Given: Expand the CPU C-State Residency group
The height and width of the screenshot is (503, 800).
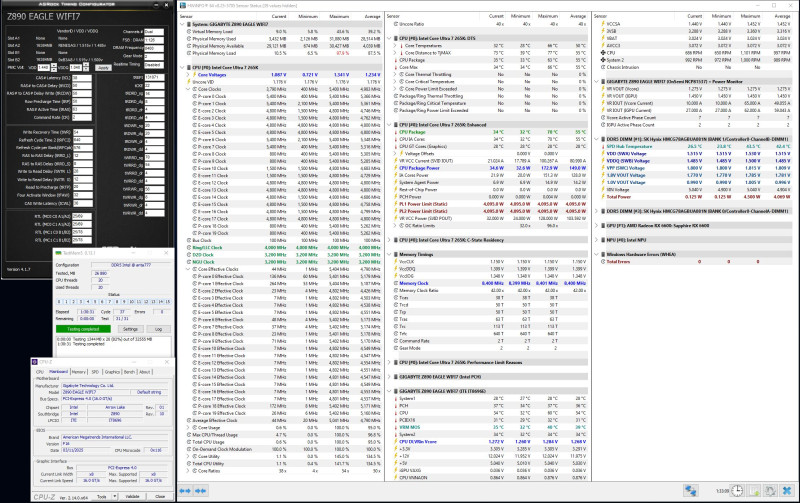Looking at the screenshot, I should [389, 240].
